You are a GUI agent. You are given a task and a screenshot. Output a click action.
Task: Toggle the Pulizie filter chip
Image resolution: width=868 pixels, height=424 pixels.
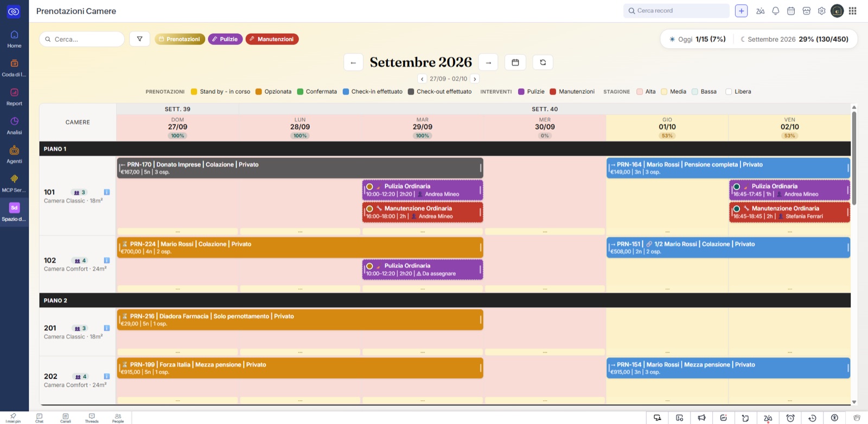[x=225, y=39]
